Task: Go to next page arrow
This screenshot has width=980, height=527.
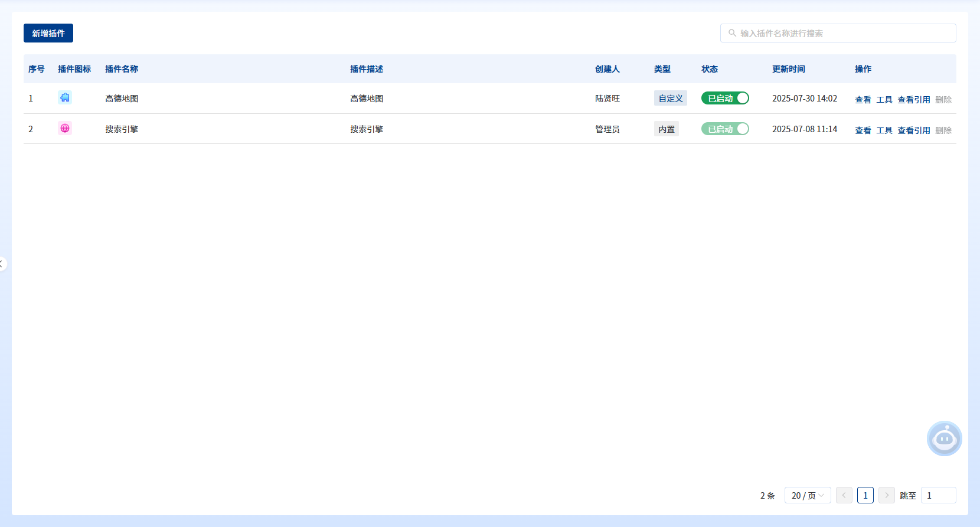Action: [886, 495]
